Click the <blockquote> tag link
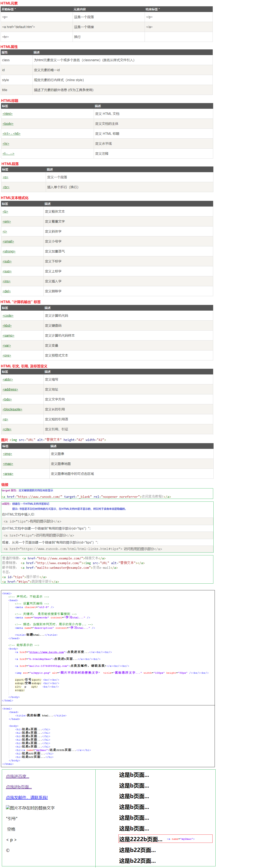Screen dimensions: 275x868 pos(12,409)
